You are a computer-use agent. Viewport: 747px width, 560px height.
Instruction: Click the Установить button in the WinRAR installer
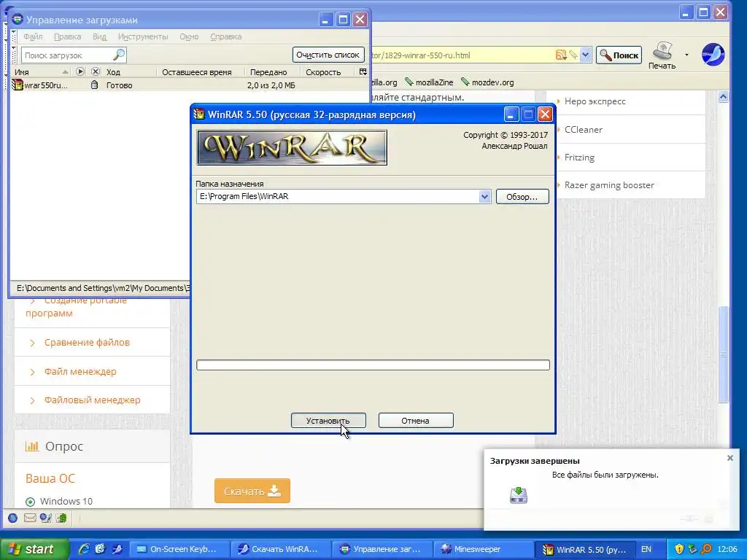328,421
